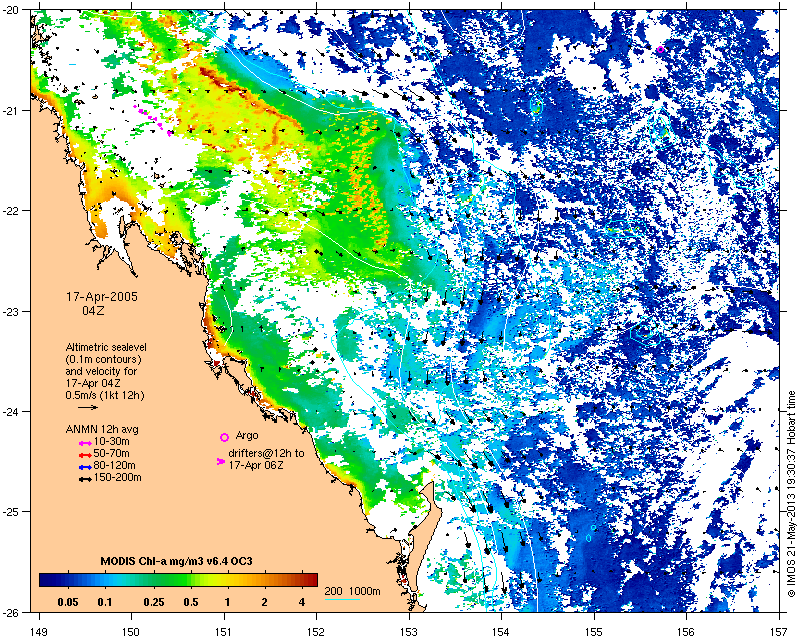
Task: Select the '0.5m/s (1kt 12h)' scale text
Action: click(x=105, y=395)
